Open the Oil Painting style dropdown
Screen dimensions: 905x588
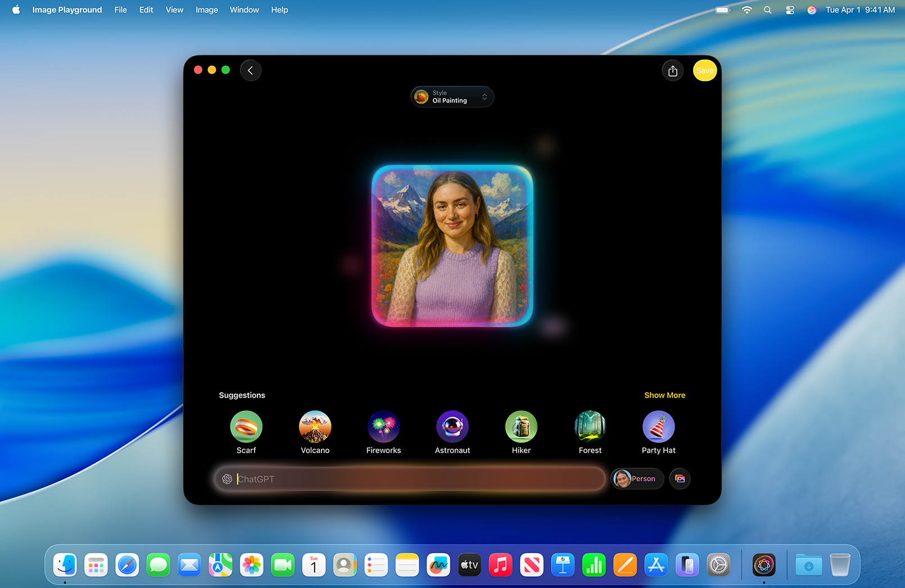pos(452,97)
